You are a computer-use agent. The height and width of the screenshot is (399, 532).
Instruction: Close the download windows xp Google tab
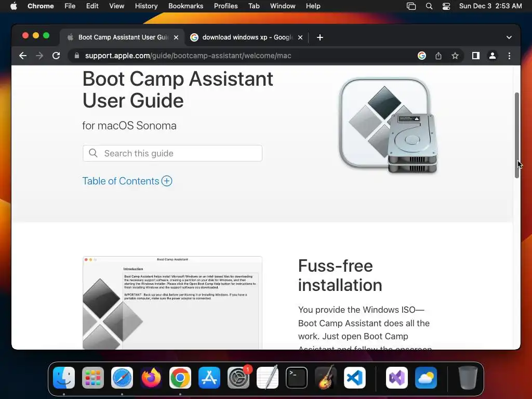(x=300, y=37)
